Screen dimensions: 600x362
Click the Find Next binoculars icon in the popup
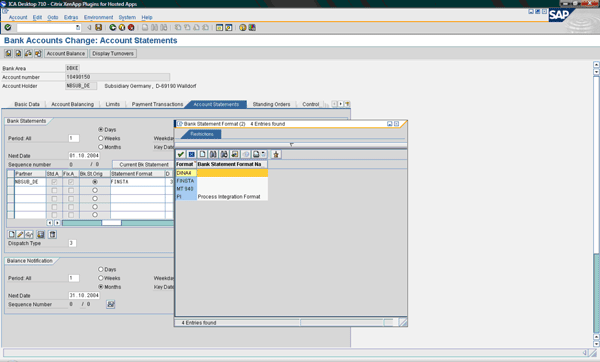click(x=224, y=154)
